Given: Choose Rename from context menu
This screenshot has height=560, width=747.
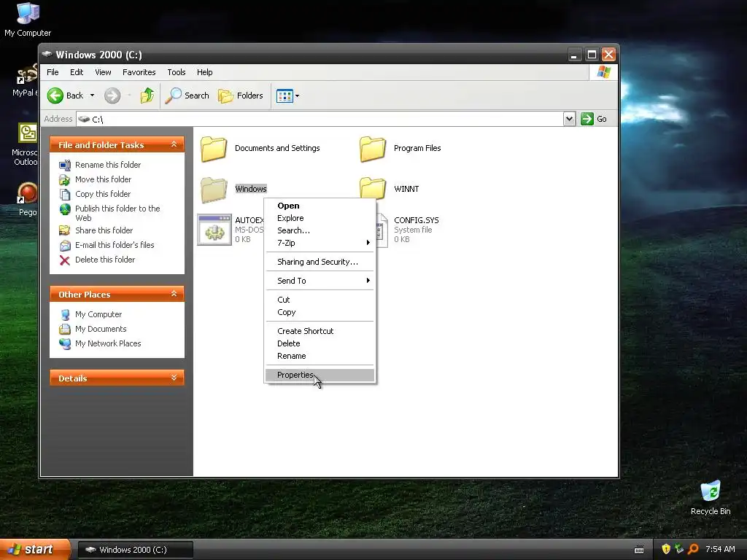Looking at the screenshot, I should [320, 356].
